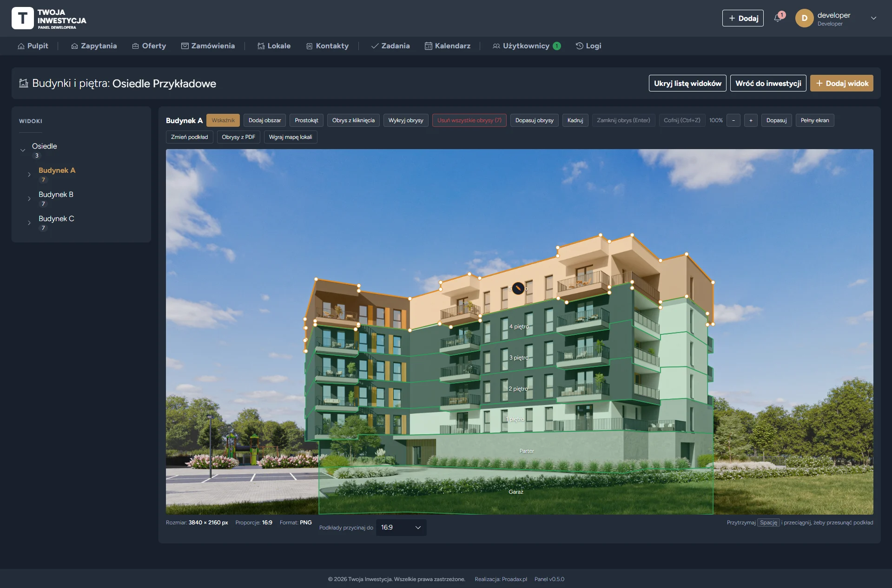892x588 pixels.
Task: Click Usuń wszystkie obrysy (7)
Action: pyautogui.click(x=469, y=120)
